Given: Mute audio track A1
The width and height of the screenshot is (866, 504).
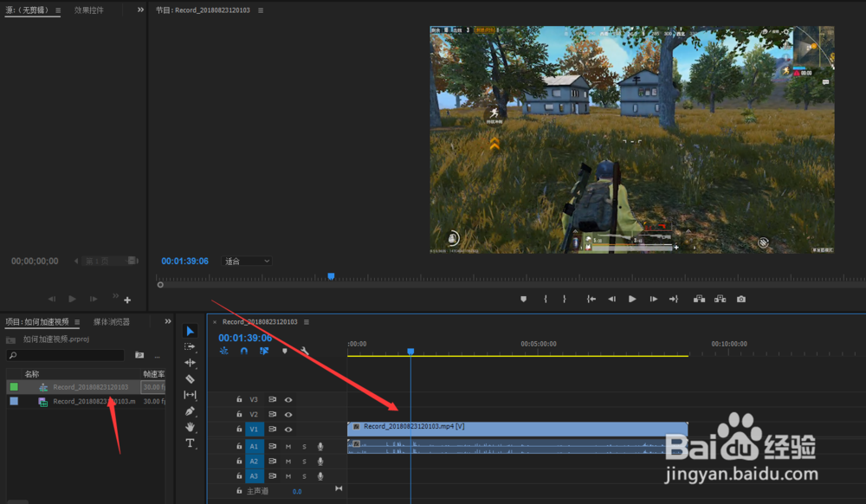Looking at the screenshot, I should point(288,447).
